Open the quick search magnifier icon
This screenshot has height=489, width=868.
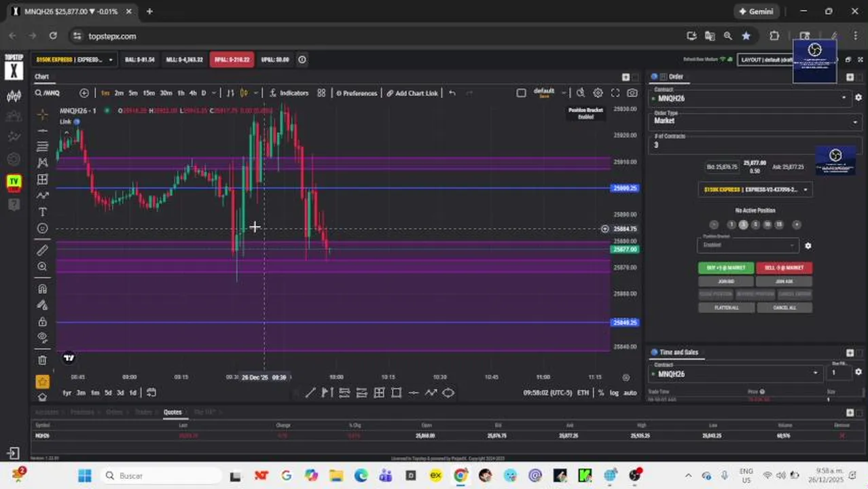click(581, 93)
